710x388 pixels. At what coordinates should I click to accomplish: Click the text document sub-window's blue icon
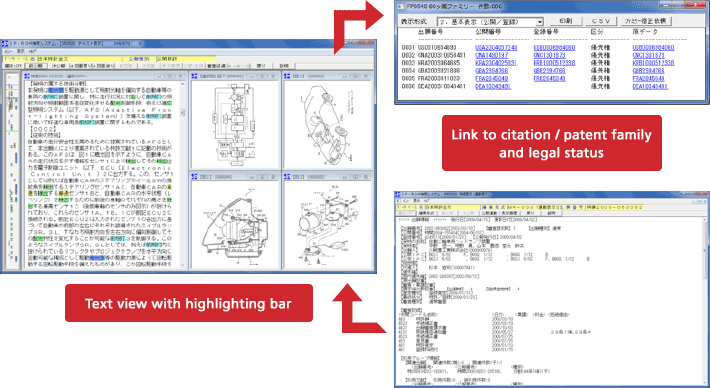tap(27, 77)
